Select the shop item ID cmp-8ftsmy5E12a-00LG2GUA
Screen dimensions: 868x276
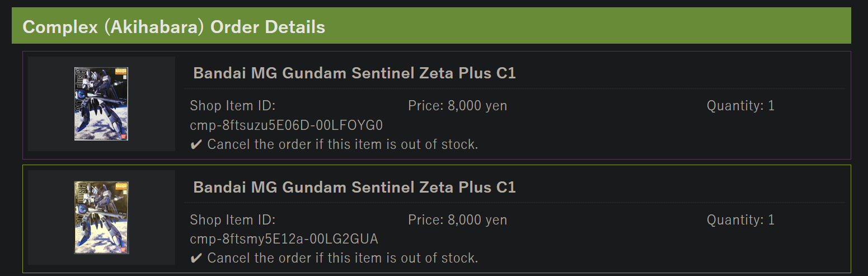click(x=284, y=239)
